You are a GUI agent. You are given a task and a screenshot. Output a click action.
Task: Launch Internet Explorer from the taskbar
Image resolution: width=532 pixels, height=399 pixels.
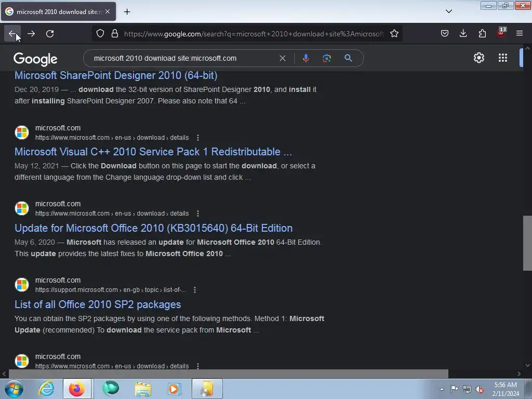coord(46,389)
